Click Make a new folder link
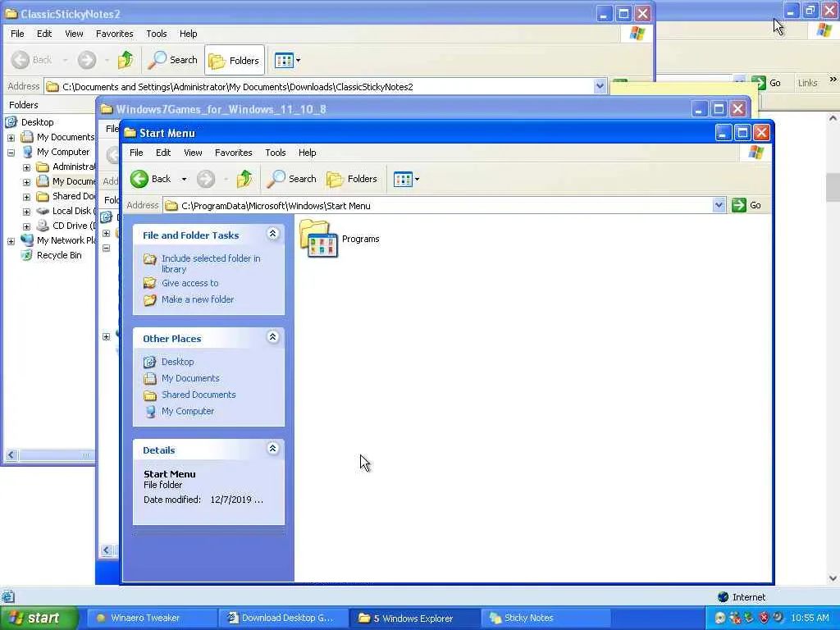The height and width of the screenshot is (630, 840). coord(198,299)
